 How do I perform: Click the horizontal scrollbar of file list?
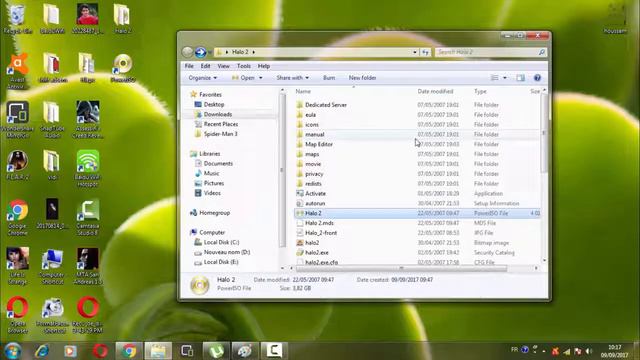[x=401, y=268]
